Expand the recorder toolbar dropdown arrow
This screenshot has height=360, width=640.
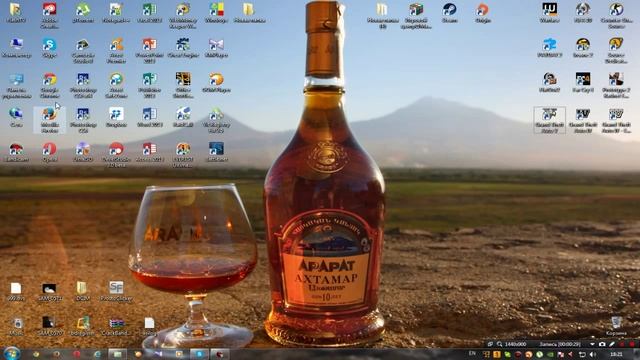(592, 344)
